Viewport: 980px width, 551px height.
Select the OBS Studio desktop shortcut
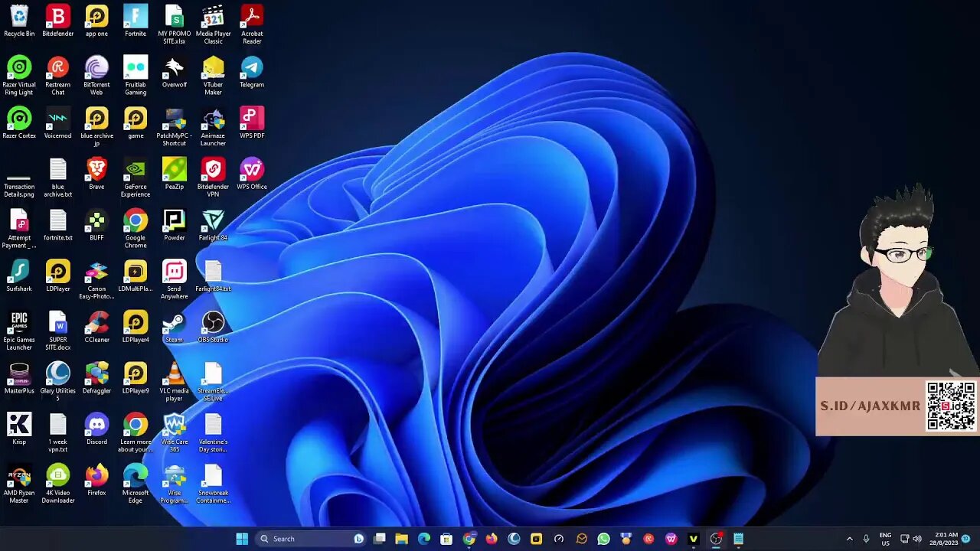click(213, 327)
